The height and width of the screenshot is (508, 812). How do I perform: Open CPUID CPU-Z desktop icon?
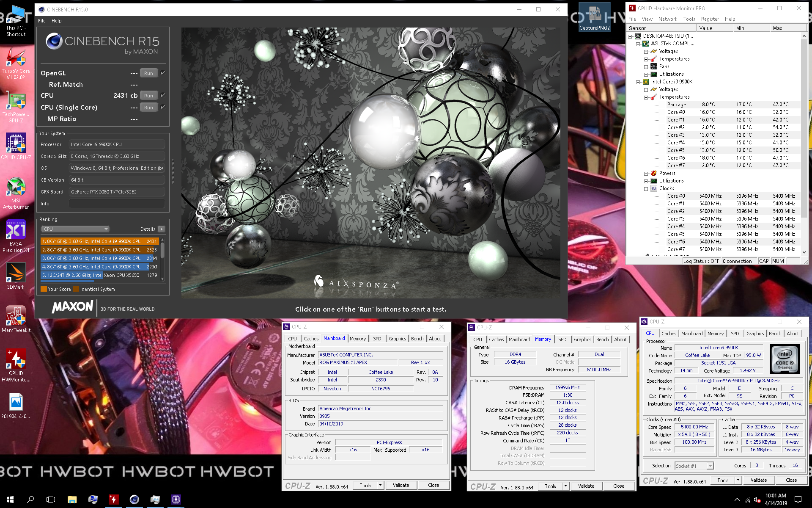click(x=16, y=146)
